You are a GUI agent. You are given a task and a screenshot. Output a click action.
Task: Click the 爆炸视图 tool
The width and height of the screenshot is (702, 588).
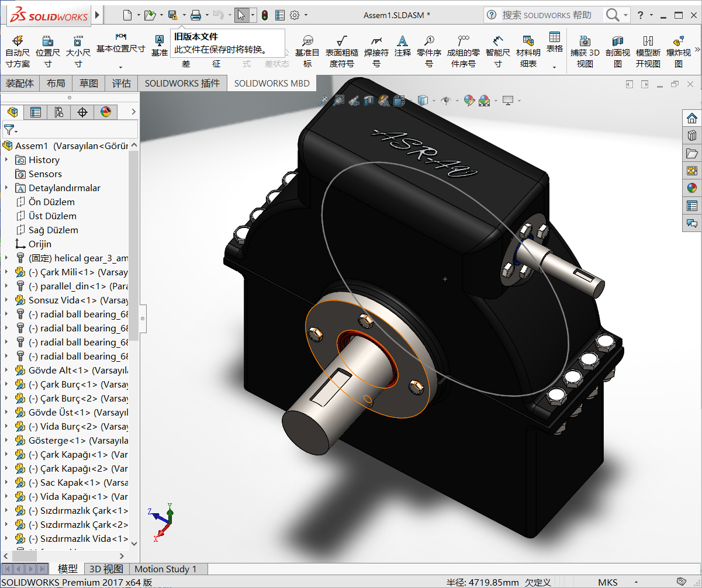(x=679, y=51)
